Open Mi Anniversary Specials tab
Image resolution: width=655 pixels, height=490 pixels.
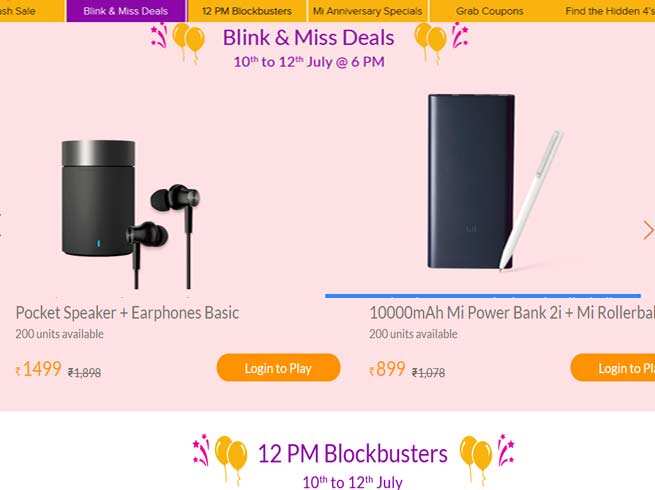(368, 11)
